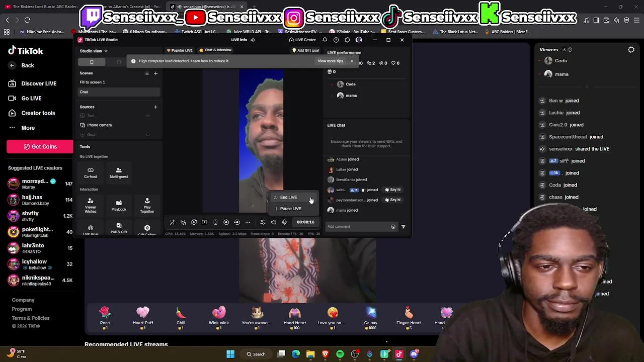
Task: Expand the Text source chevron
Action: point(147,116)
